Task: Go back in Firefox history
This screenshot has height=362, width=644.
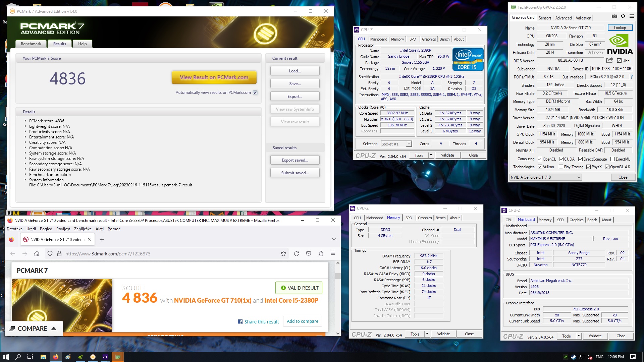Action: point(13,254)
